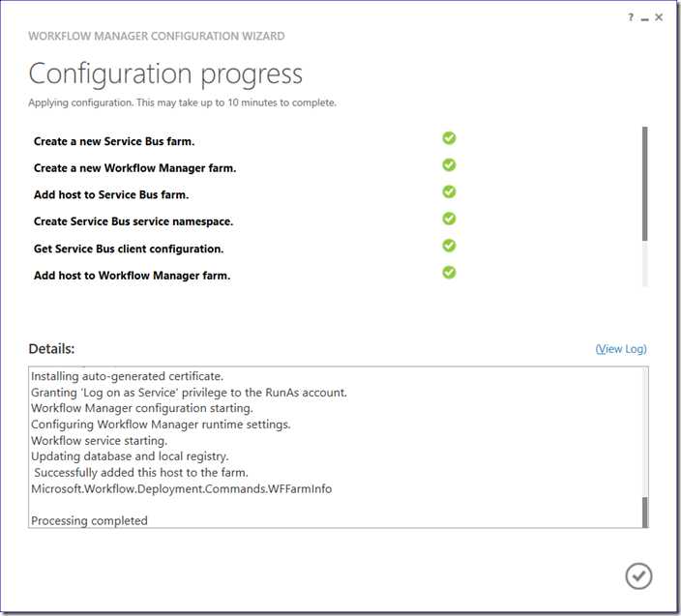This screenshot has height=616, width=681.
Task: Select 'Create a new Workflow Manager farm.' step
Action: [x=135, y=168]
